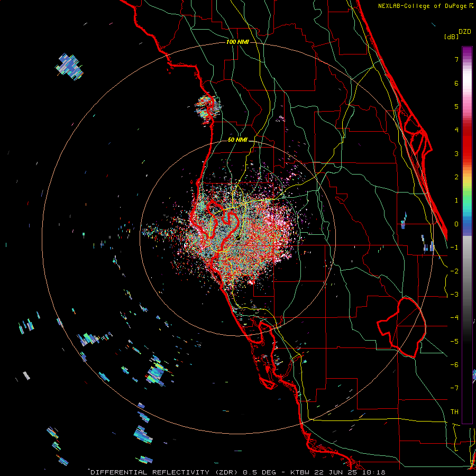Click the 2 value on the color scale

(456, 177)
